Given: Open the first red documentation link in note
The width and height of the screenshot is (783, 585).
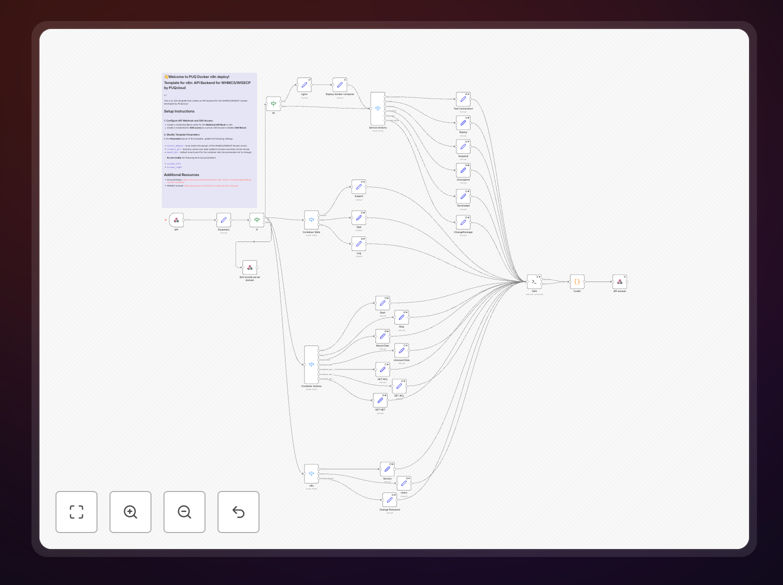Looking at the screenshot, I should 216,180.
